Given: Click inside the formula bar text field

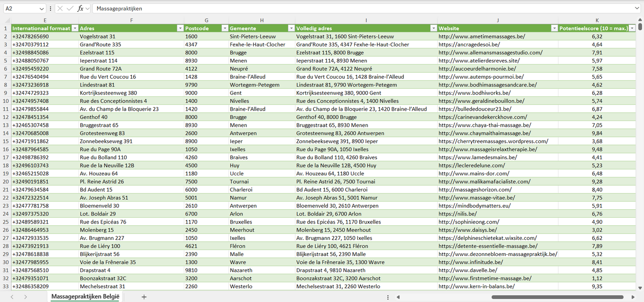Looking at the screenshot, I should coord(357,8).
